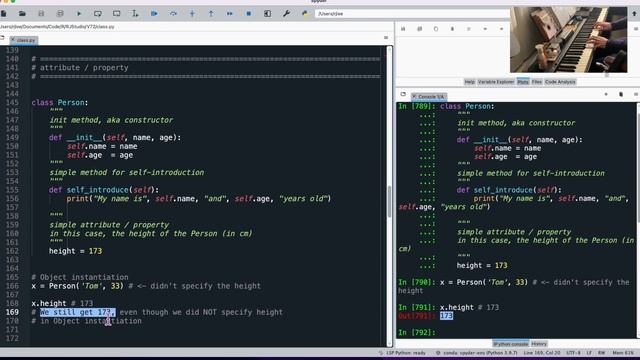Viewport: 640px width, 360px height.
Task: Switch to the Files tab
Action: click(537, 82)
